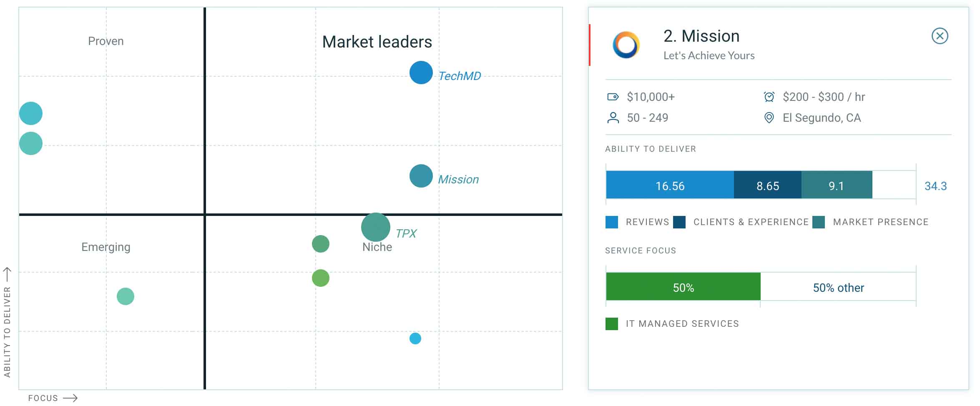Select the light green bubble in the Emerging quadrant
The image size is (980, 406).
[125, 296]
